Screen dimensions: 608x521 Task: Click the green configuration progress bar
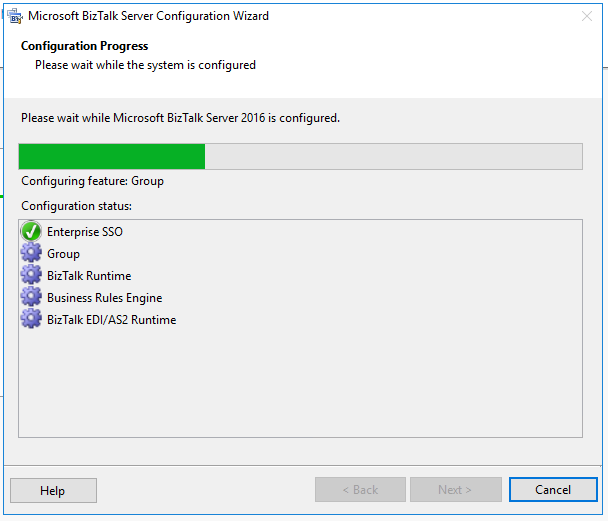(x=300, y=156)
